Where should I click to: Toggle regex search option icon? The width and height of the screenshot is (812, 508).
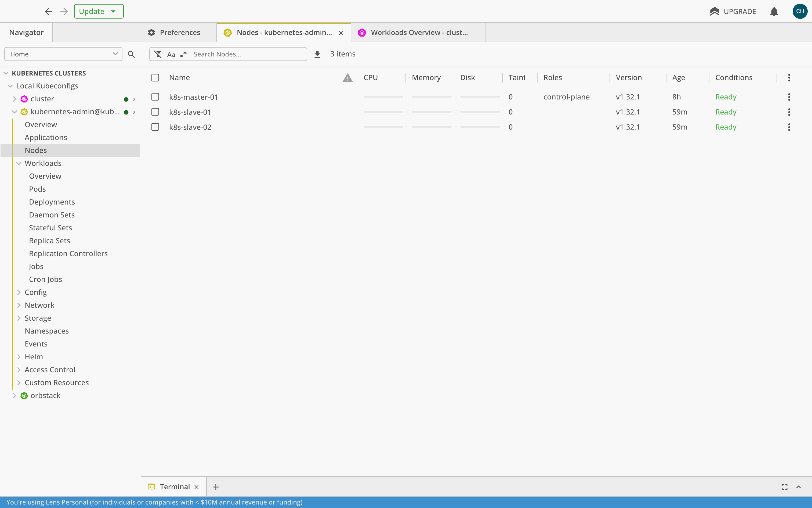(x=184, y=54)
